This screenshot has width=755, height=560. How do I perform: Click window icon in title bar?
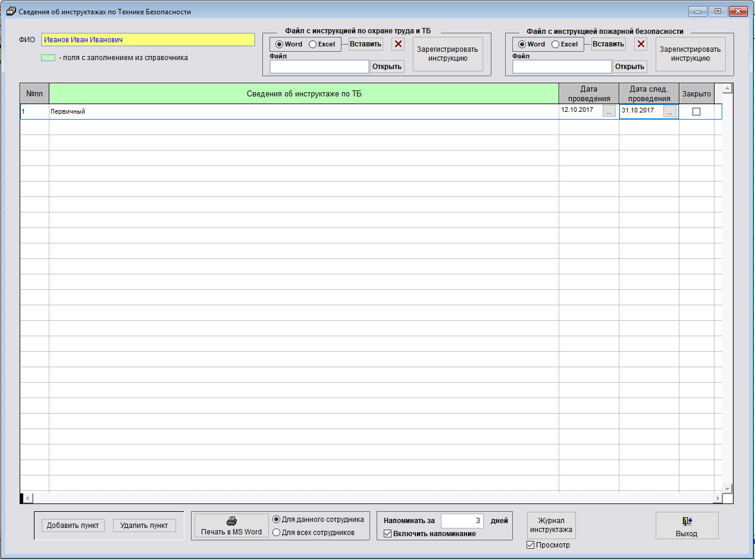(x=11, y=11)
